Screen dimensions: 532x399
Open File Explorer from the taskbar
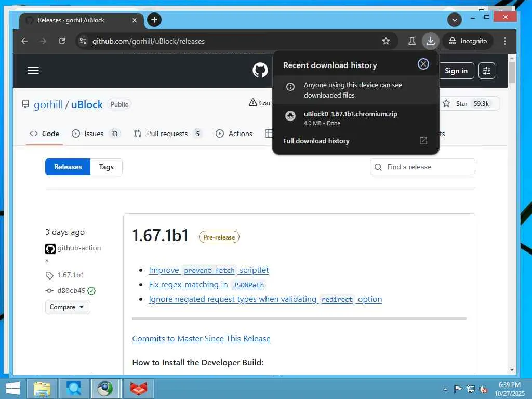coord(42,389)
